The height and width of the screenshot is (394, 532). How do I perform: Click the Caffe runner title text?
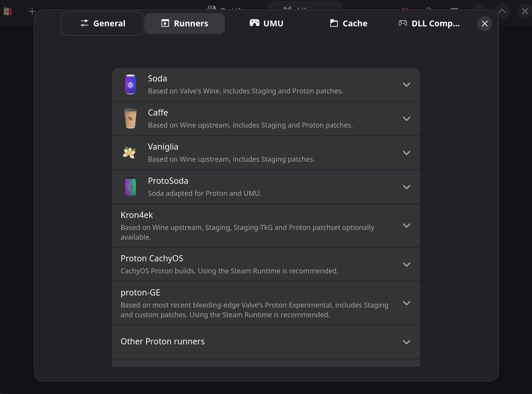[158, 112]
